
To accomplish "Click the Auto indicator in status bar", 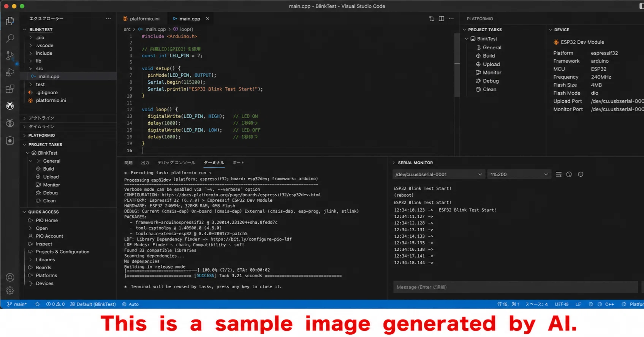I will click(130, 304).
